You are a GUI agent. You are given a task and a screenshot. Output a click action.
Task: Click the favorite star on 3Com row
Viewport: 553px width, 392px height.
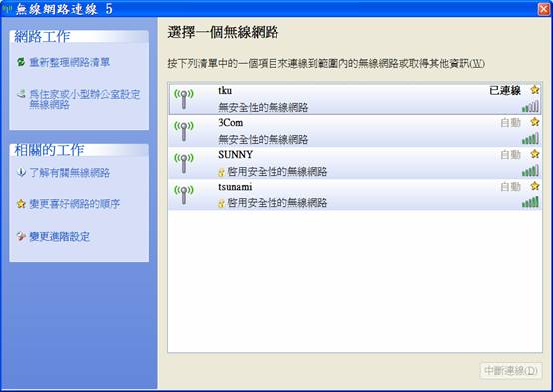[x=535, y=122]
